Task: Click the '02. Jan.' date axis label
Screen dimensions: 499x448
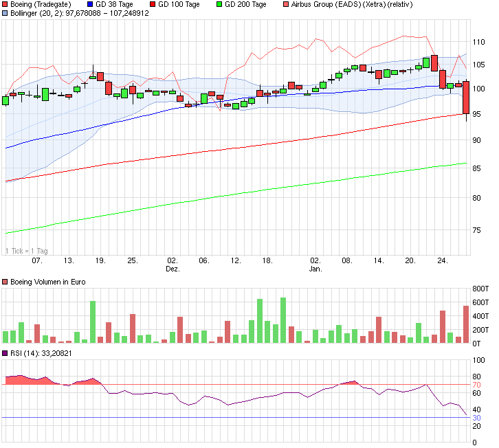Action: click(x=315, y=265)
